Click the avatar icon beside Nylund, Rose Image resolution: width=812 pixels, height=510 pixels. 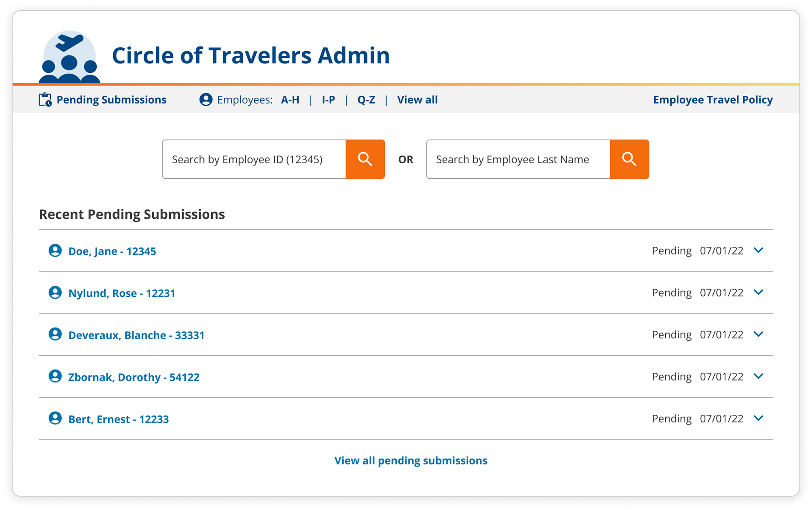(x=55, y=293)
